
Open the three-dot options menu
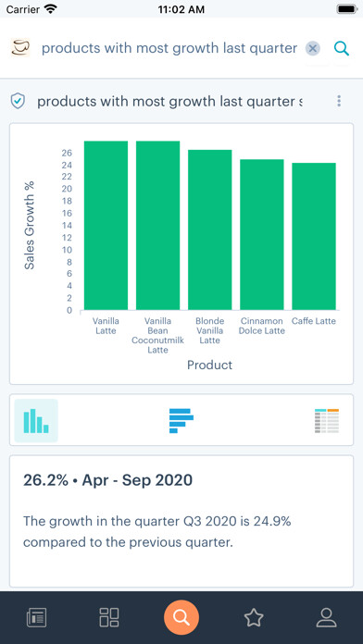pos(339,101)
